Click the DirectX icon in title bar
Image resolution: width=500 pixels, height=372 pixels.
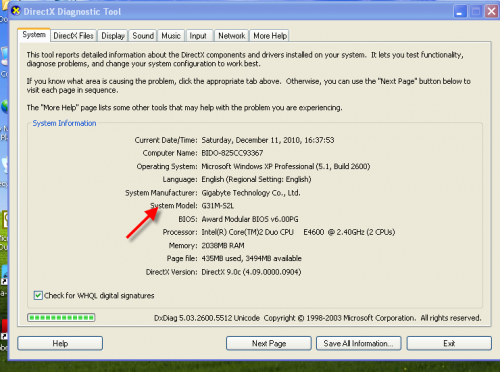coord(16,11)
